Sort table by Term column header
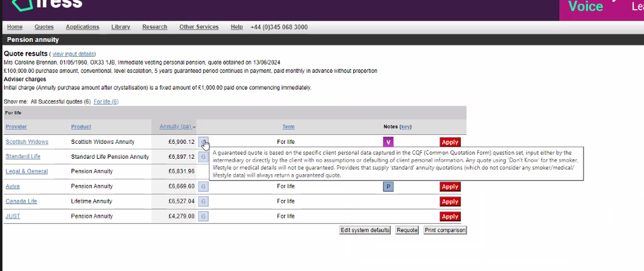Screen dimensions: 644x271 [288, 126]
